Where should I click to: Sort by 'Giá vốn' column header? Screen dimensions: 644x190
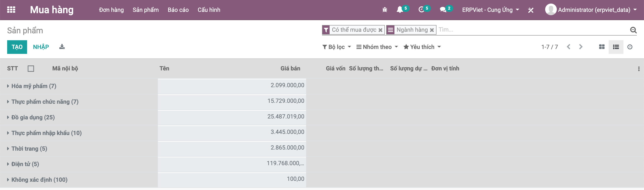tap(335, 68)
